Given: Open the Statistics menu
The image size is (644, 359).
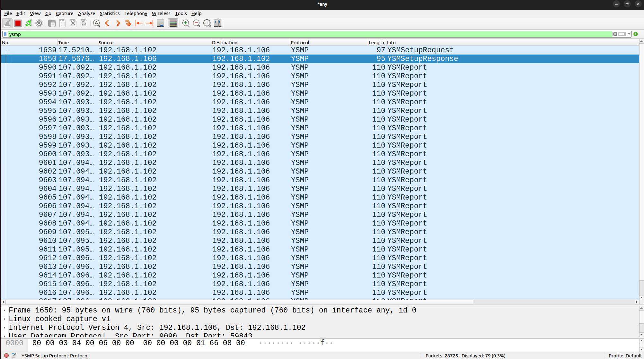Looking at the screenshot, I should 110,13.
